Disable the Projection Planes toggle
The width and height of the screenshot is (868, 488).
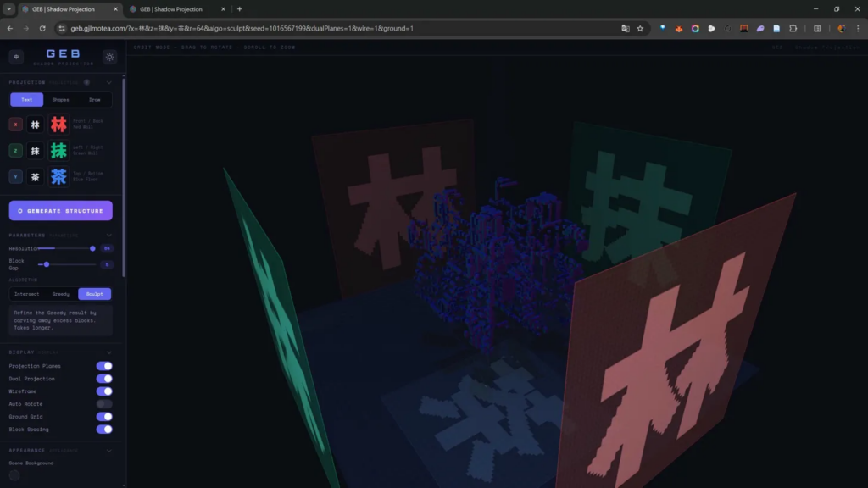pos(104,366)
